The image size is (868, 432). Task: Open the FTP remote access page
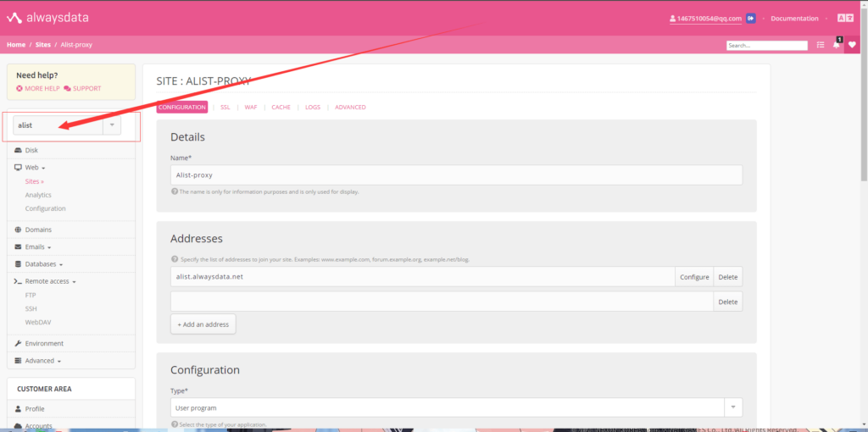click(x=31, y=296)
